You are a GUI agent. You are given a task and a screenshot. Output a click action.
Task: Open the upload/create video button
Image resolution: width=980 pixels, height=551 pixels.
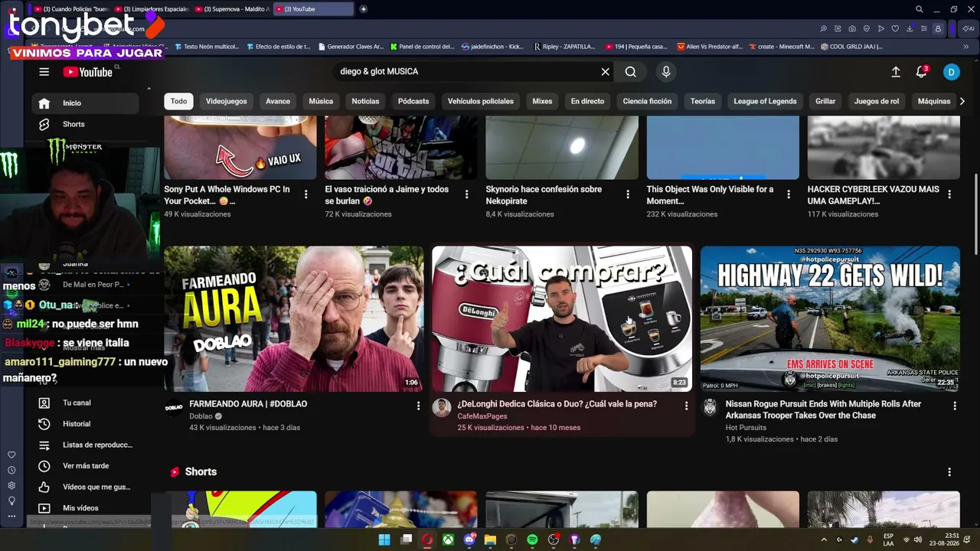[896, 72]
